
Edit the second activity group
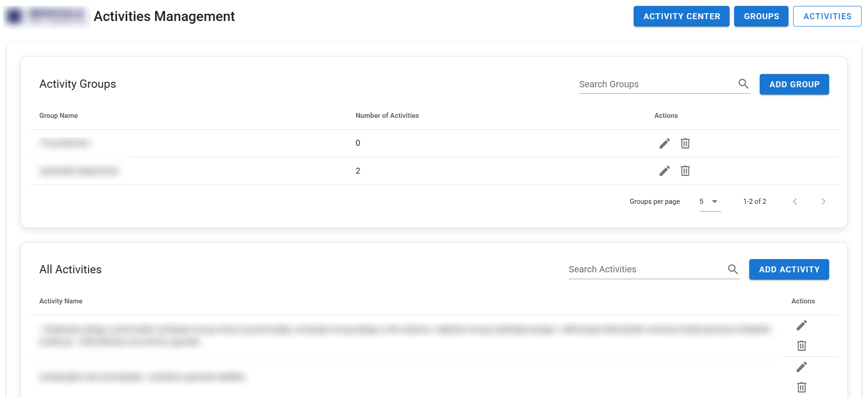tap(665, 171)
